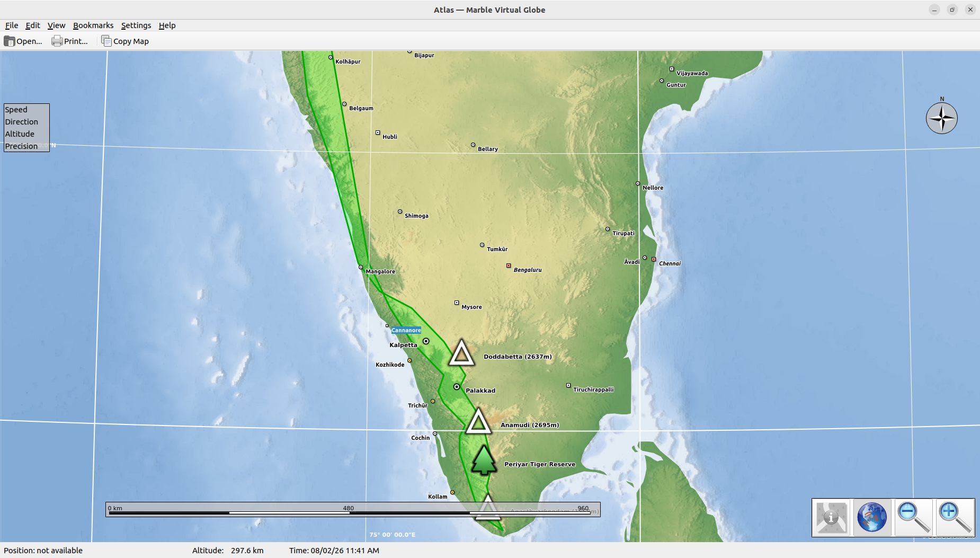Click the zoom out magnifier icon
Viewport: 980px width, 558px height.
tap(913, 517)
